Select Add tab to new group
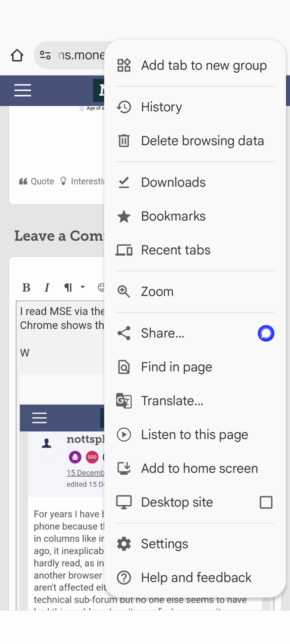This screenshot has width=290, height=644. [195, 65]
